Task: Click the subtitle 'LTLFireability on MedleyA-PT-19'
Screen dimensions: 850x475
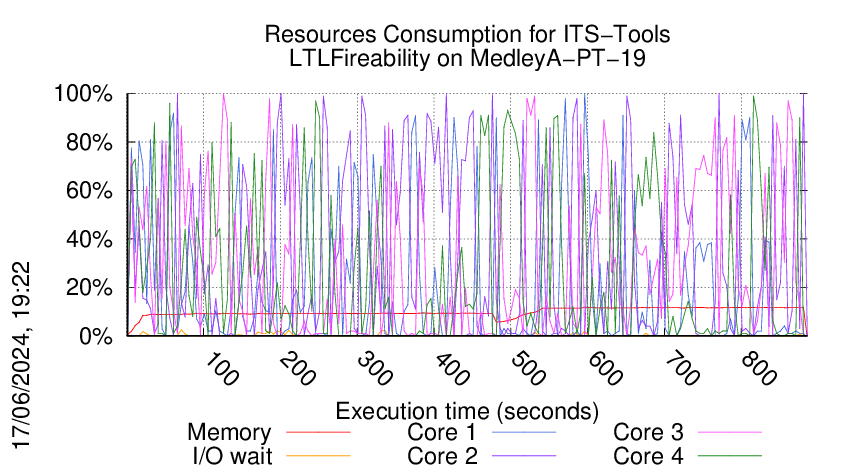Action: [467, 58]
